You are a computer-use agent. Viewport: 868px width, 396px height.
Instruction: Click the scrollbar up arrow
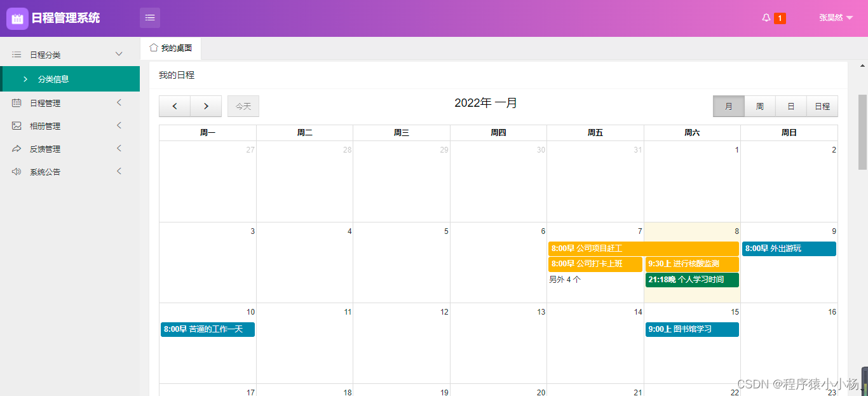(x=863, y=65)
